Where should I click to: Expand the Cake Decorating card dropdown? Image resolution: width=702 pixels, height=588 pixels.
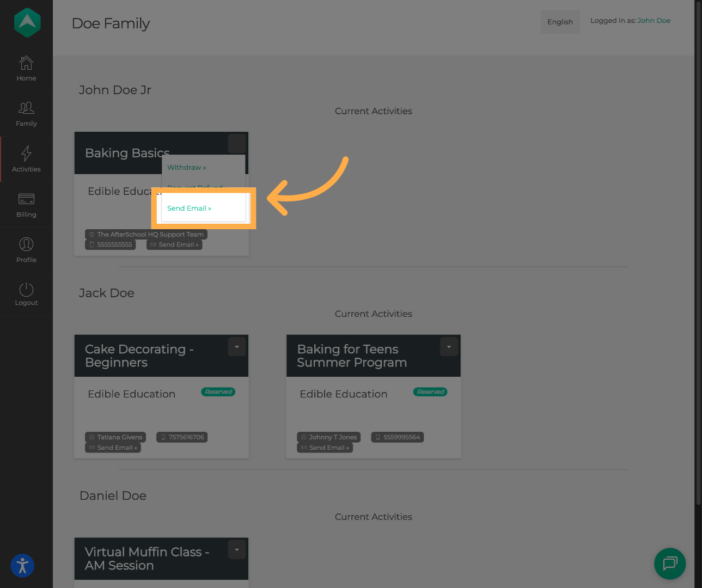236,347
